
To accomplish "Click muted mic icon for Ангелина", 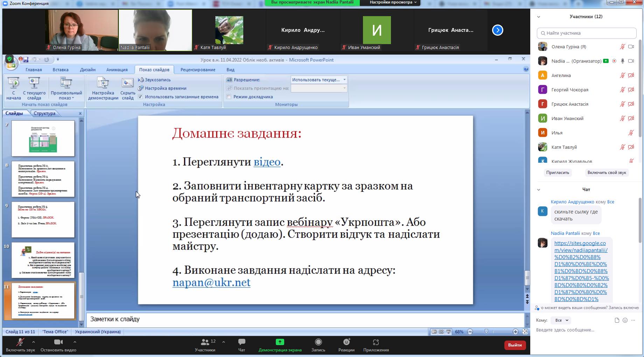I will (x=622, y=75).
